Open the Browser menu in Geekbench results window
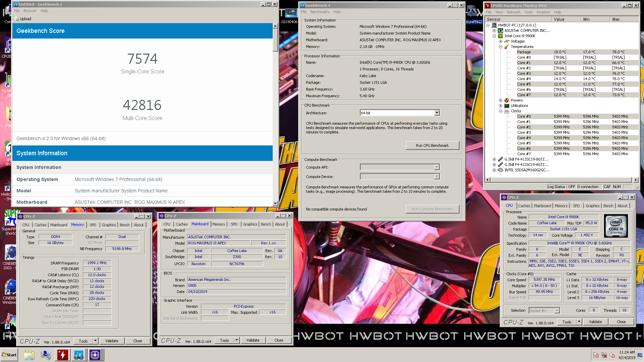Screen dimensions: 644x362 point(30,11)
